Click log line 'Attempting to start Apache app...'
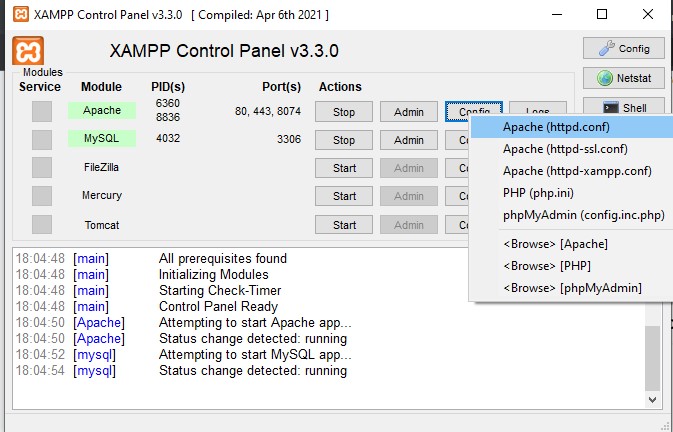Viewport: 673px width, 432px height. pos(255,322)
